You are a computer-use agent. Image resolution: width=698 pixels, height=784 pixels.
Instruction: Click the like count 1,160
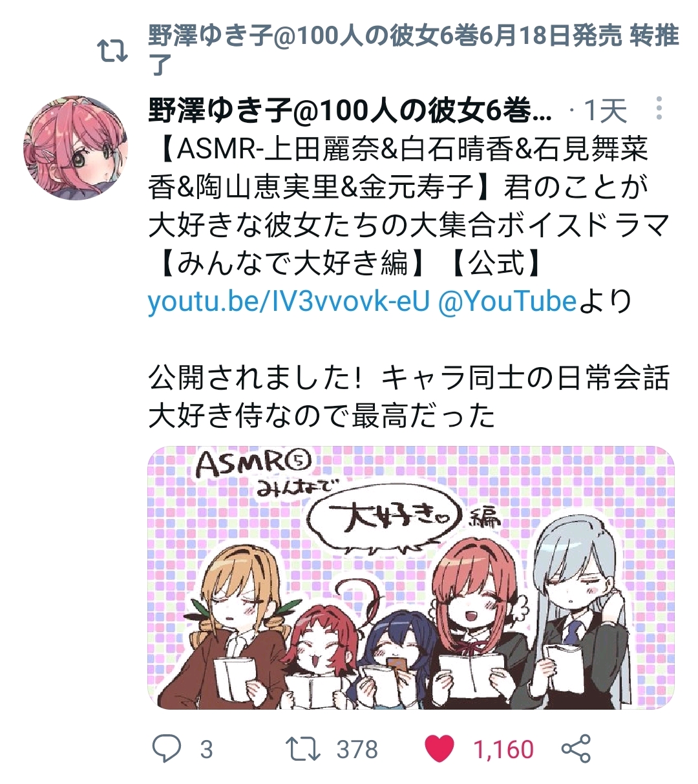coord(503,750)
